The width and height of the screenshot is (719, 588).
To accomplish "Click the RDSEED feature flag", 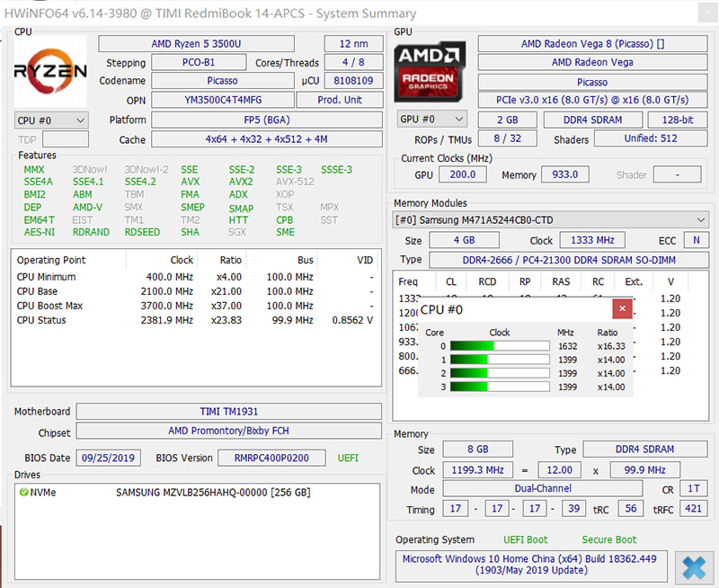I will pos(142,232).
